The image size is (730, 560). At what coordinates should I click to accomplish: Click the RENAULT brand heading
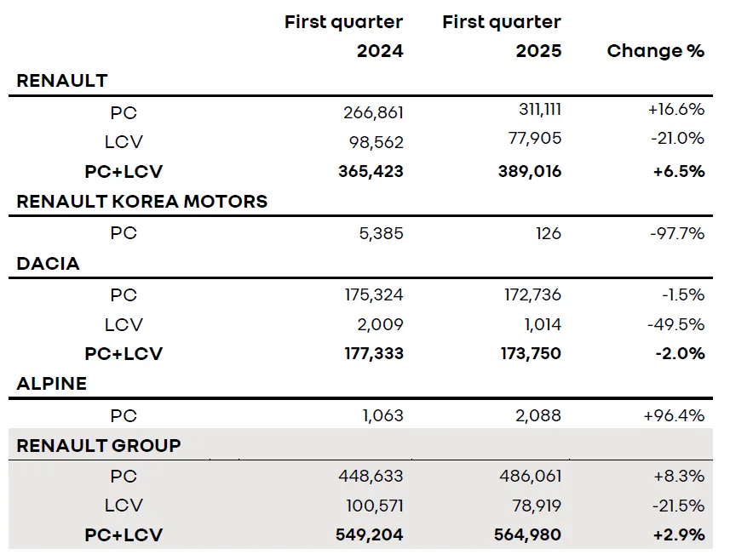click(x=62, y=81)
